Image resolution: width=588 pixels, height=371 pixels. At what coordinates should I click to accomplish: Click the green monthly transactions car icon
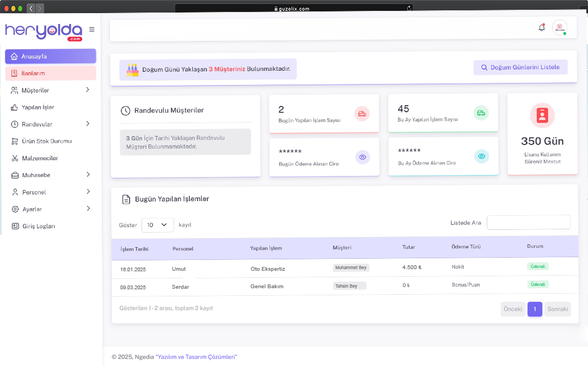(x=481, y=113)
